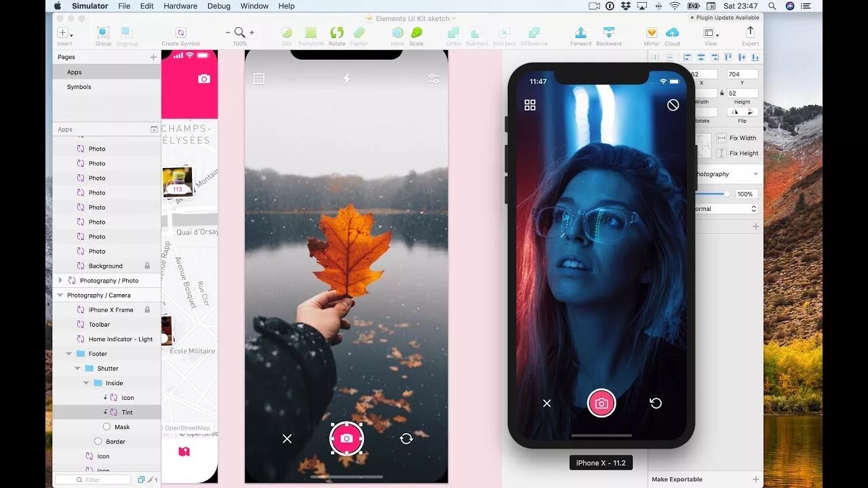The width and height of the screenshot is (868, 488).
Task: Click the Mask toolbar icon
Action: click(x=397, y=33)
